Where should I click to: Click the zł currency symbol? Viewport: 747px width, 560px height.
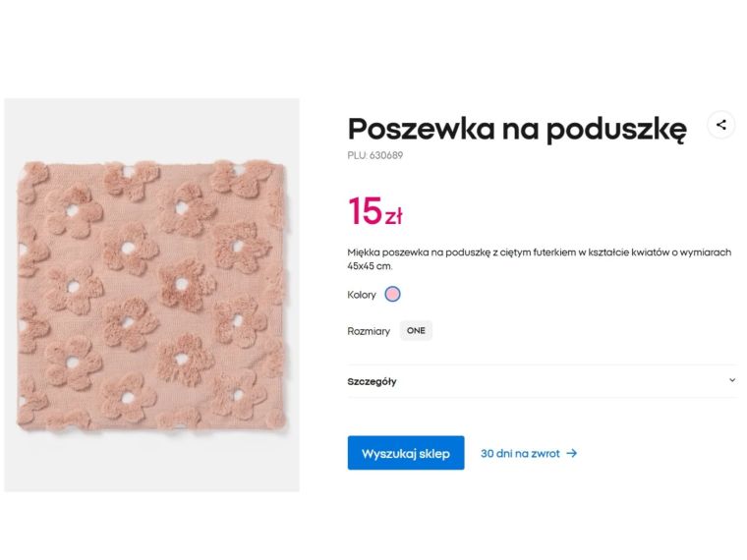pos(393,217)
